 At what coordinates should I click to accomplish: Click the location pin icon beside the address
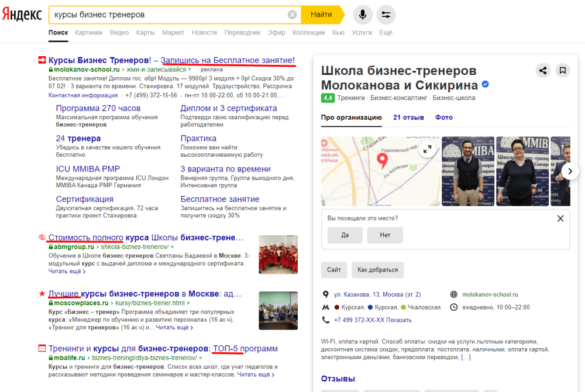[x=326, y=295]
